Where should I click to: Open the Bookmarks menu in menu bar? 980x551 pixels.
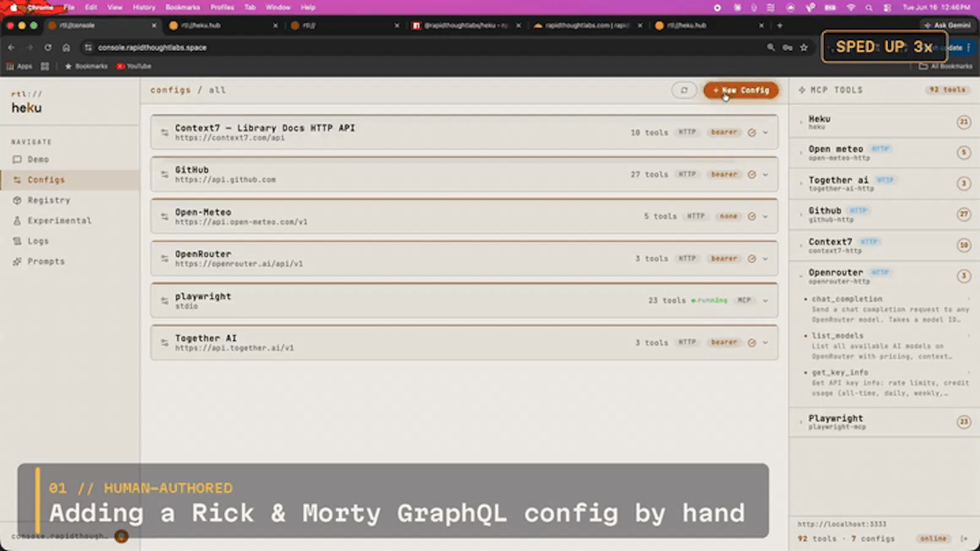tap(183, 7)
